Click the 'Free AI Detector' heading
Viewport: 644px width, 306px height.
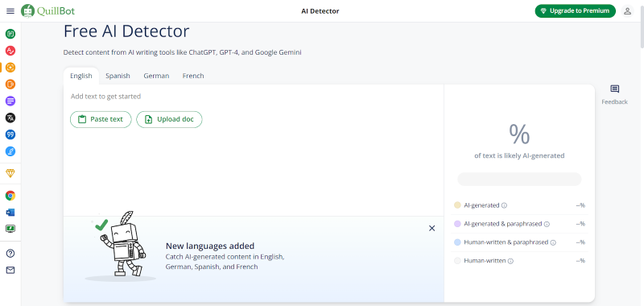click(126, 31)
